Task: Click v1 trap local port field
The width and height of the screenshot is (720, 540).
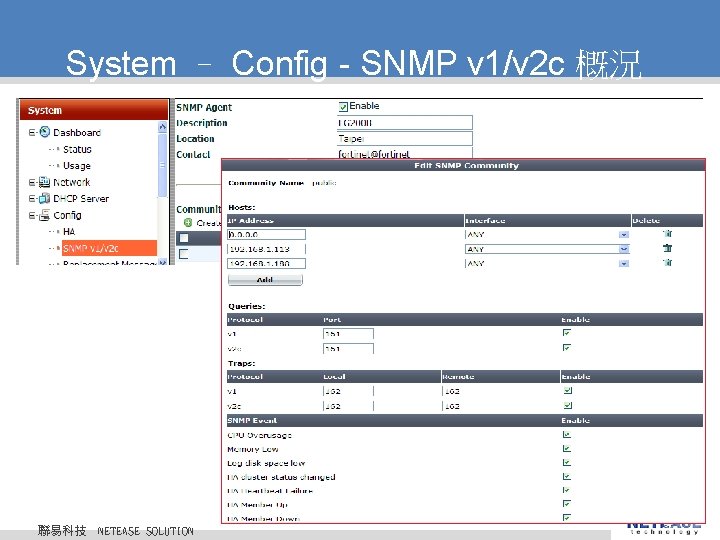Action: pyautogui.click(x=348, y=391)
